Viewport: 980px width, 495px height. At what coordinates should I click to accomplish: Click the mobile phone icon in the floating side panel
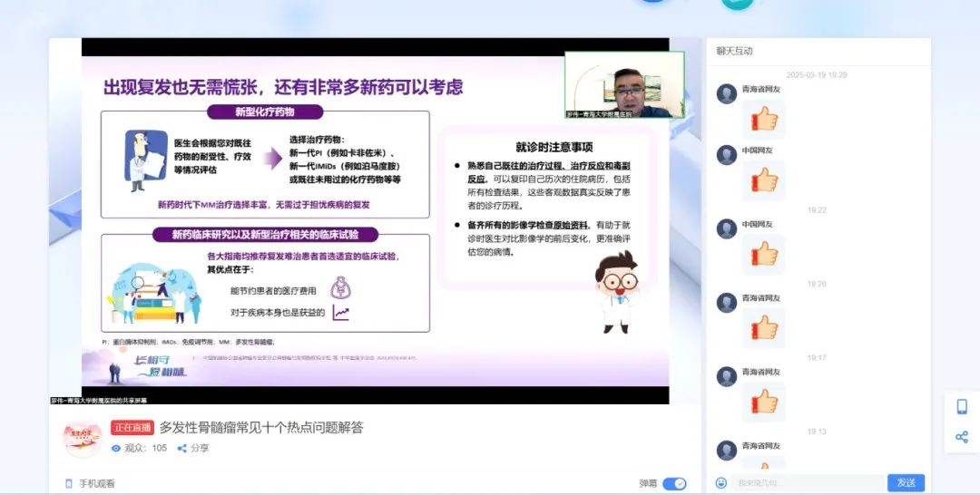point(962,407)
